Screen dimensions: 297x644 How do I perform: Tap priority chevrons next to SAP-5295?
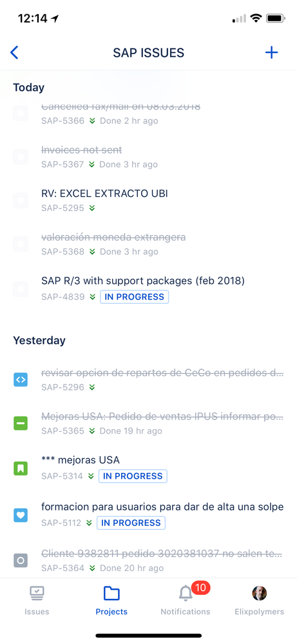point(92,208)
